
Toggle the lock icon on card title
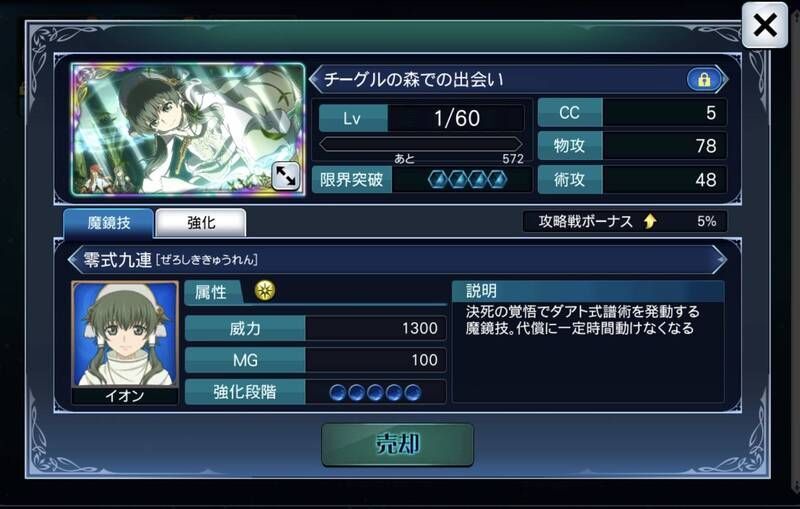coord(704,80)
